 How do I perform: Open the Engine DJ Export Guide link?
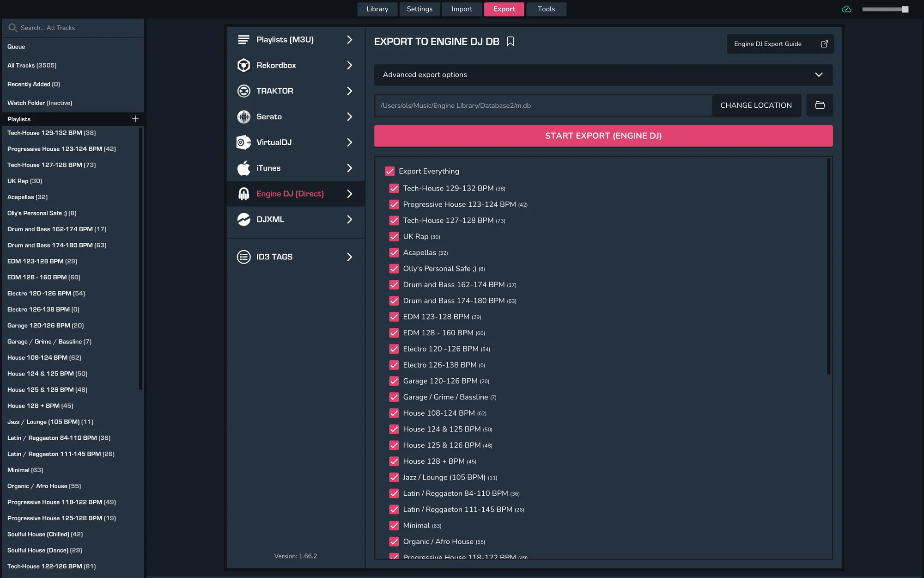point(780,44)
